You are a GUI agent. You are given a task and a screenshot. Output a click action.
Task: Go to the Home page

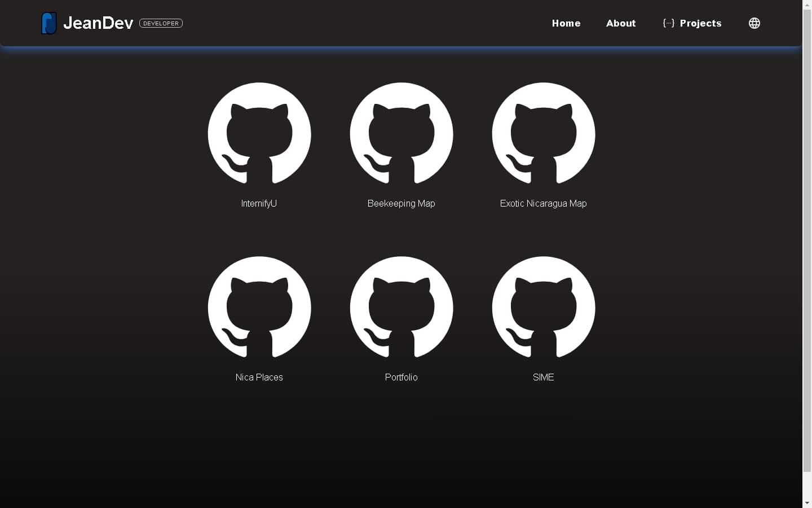click(566, 23)
